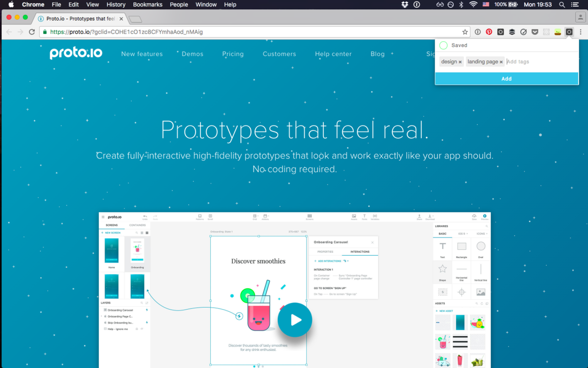The width and height of the screenshot is (588, 368).
Task: Reload the proto.io page
Action: [x=32, y=32]
